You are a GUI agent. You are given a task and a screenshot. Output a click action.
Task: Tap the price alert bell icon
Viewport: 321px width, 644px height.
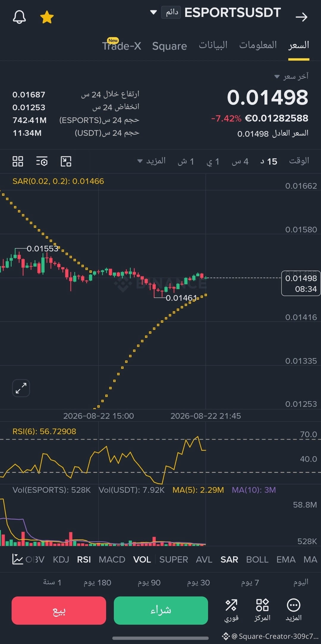point(19,17)
